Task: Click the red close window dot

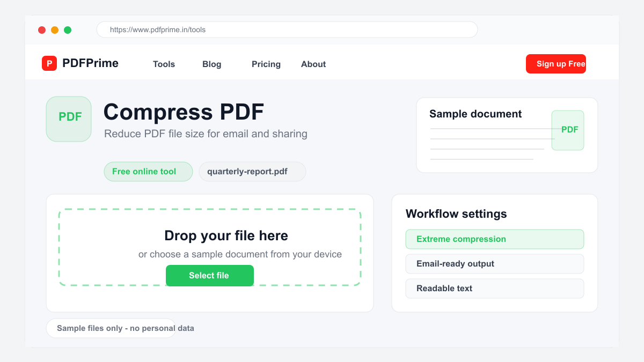Action: coord(42,30)
